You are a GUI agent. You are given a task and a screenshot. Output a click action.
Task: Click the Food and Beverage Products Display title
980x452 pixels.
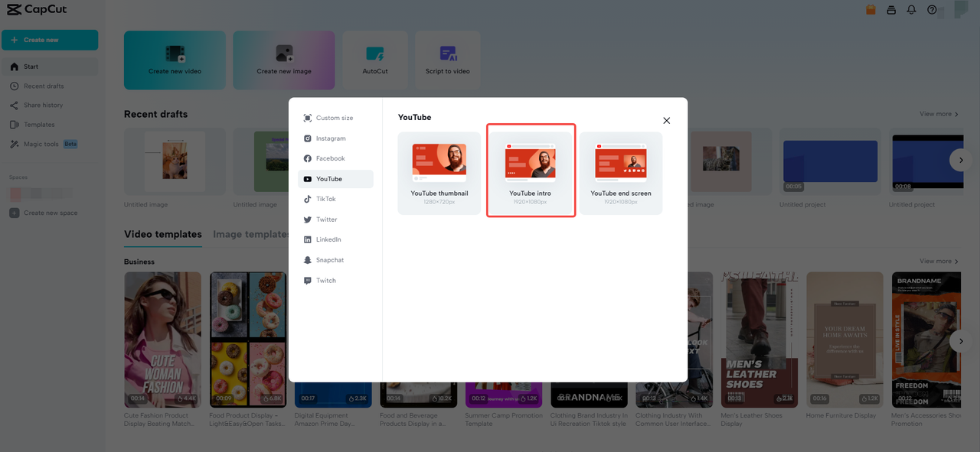pos(414,420)
